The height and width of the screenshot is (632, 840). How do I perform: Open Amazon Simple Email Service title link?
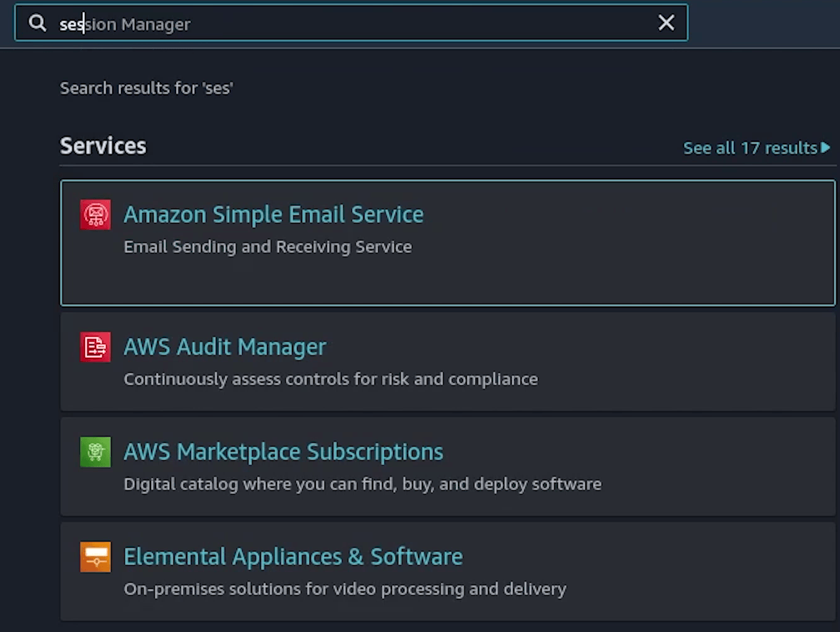tap(273, 215)
